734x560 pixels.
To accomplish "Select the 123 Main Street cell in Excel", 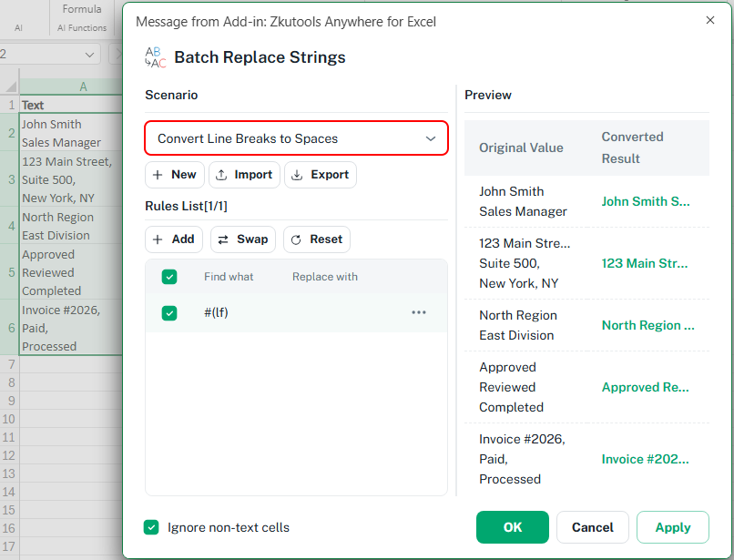I will click(x=71, y=179).
